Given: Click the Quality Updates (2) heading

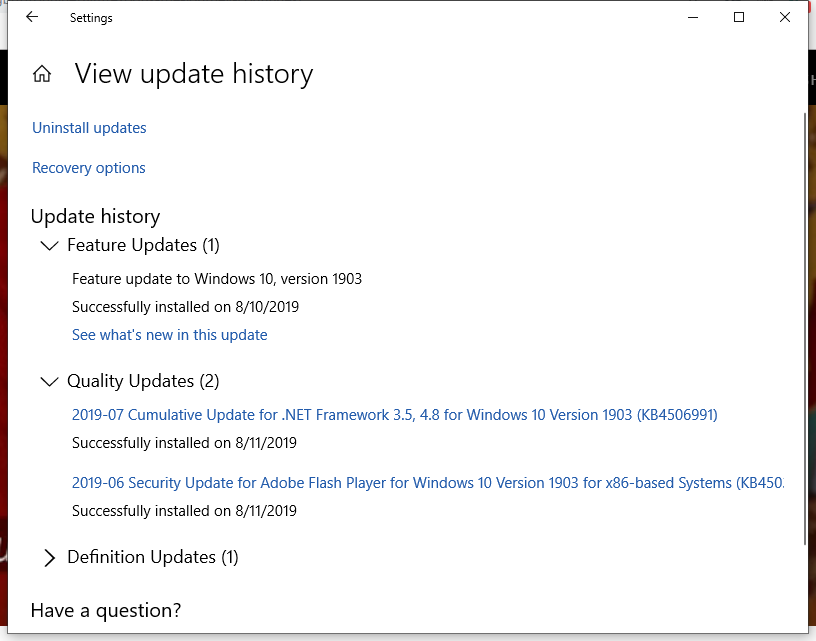Looking at the screenshot, I should click(x=143, y=381).
